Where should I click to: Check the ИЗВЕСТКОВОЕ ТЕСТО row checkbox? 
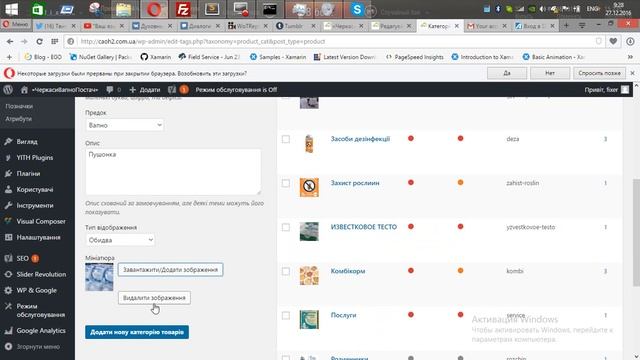point(286,227)
